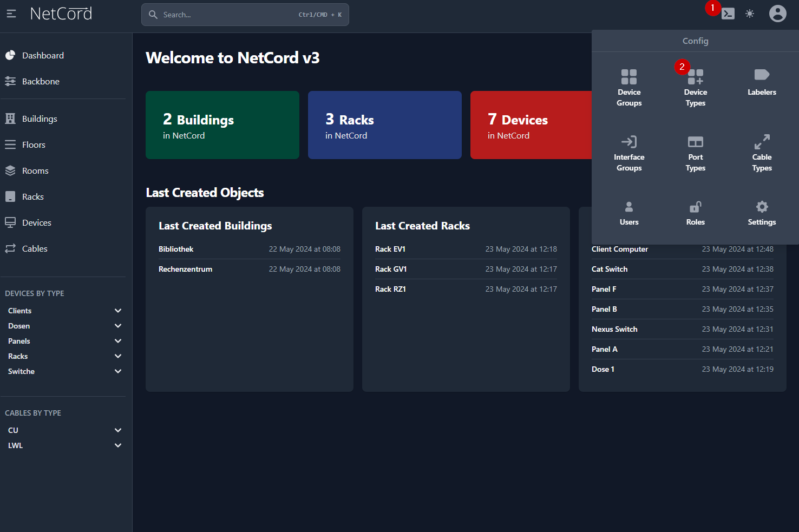This screenshot has width=799, height=532.
Task: Expand Switche device type list
Action: click(x=117, y=371)
